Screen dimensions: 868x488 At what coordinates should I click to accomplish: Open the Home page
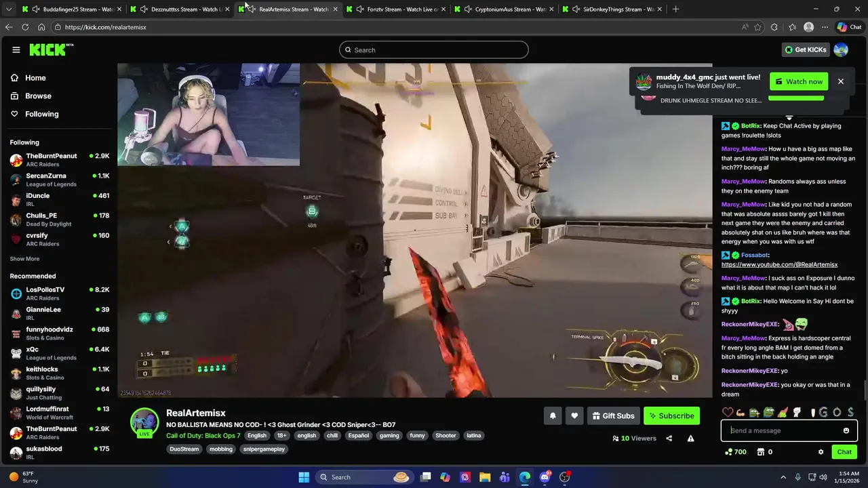click(x=35, y=78)
